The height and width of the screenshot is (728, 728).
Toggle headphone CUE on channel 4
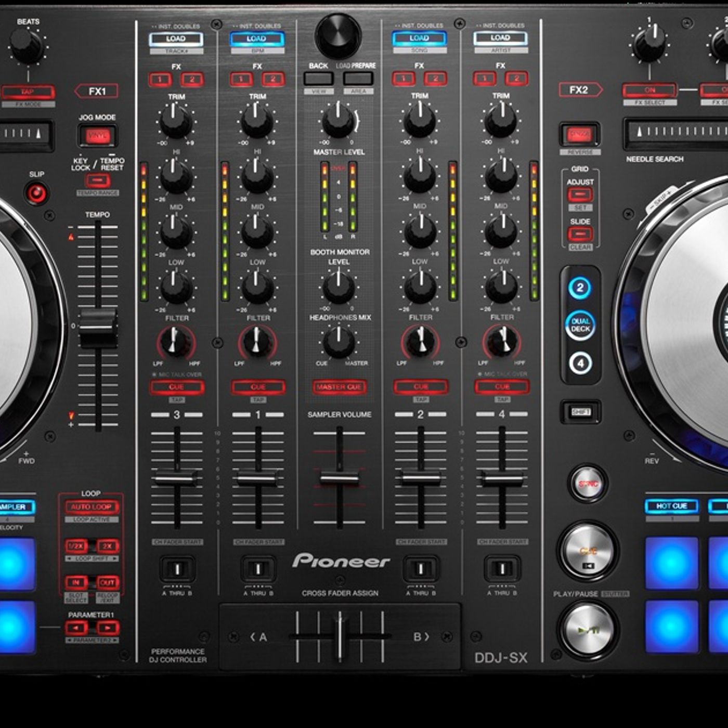(502, 387)
